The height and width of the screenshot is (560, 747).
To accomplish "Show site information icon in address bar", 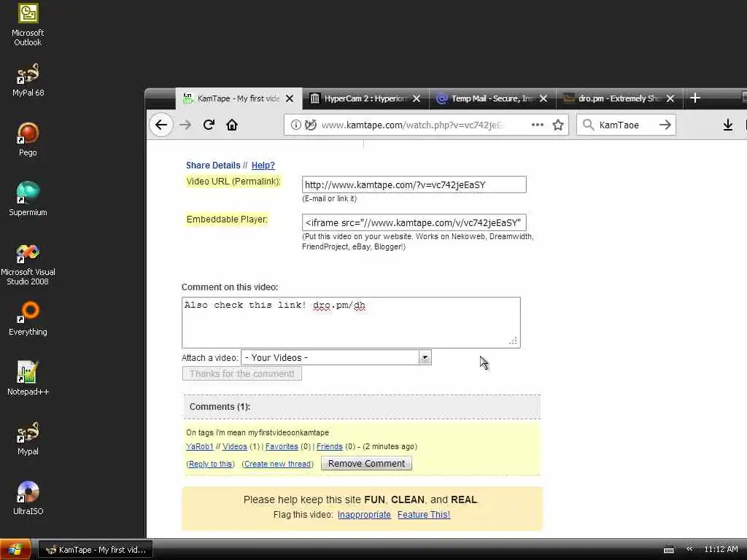I will click(x=296, y=125).
